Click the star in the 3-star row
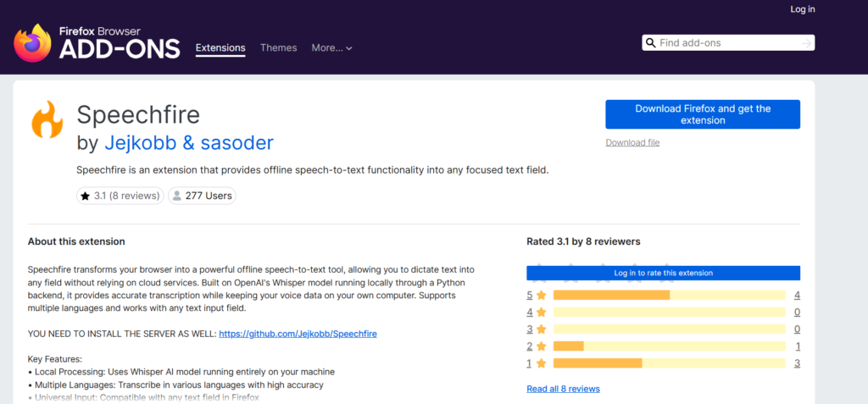The width and height of the screenshot is (868, 404). [542, 329]
